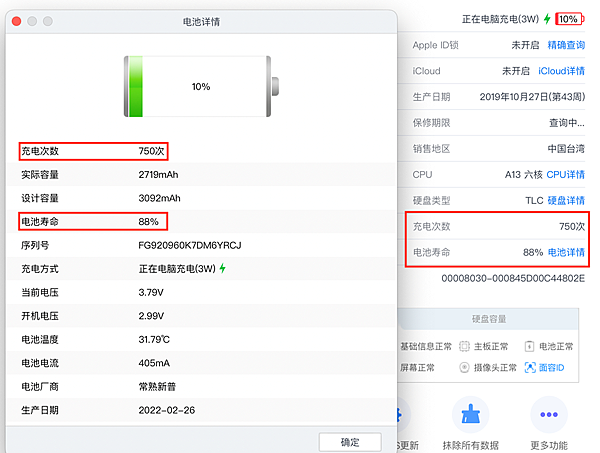Image resolution: width=600 pixels, height=453 pixels.
Task: Click the 保修期限 查询中... value
Action: [567, 123]
